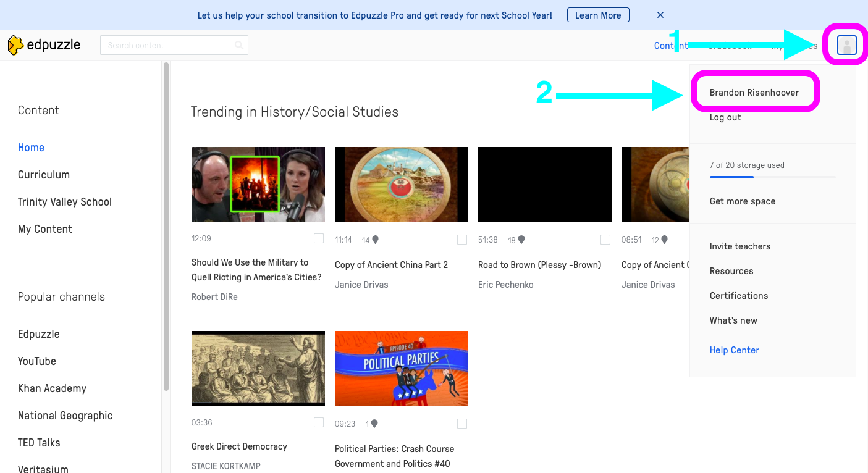This screenshot has width=868, height=473.
Task: Select the Greek Direct Democracy checkbox
Action: click(x=319, y=422)
